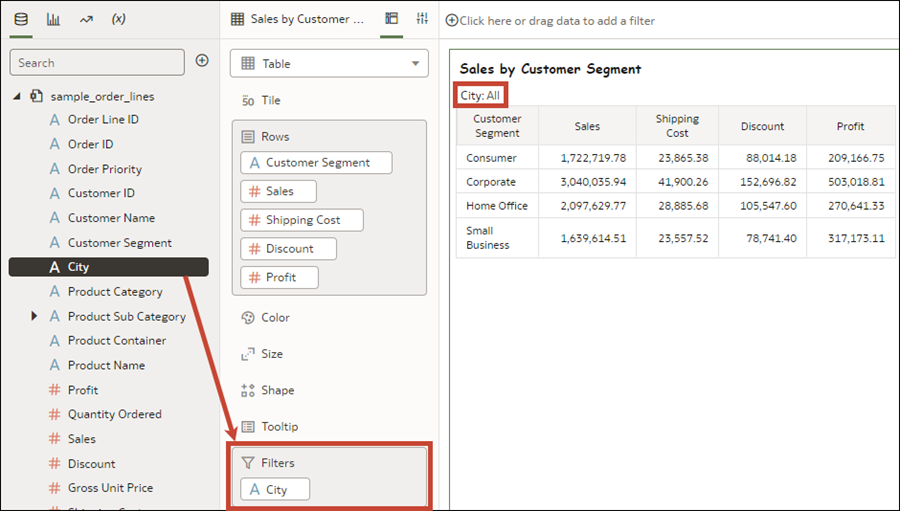Open the Analytics trend line icon
The image size is (900, 511).
click(86, 19)
